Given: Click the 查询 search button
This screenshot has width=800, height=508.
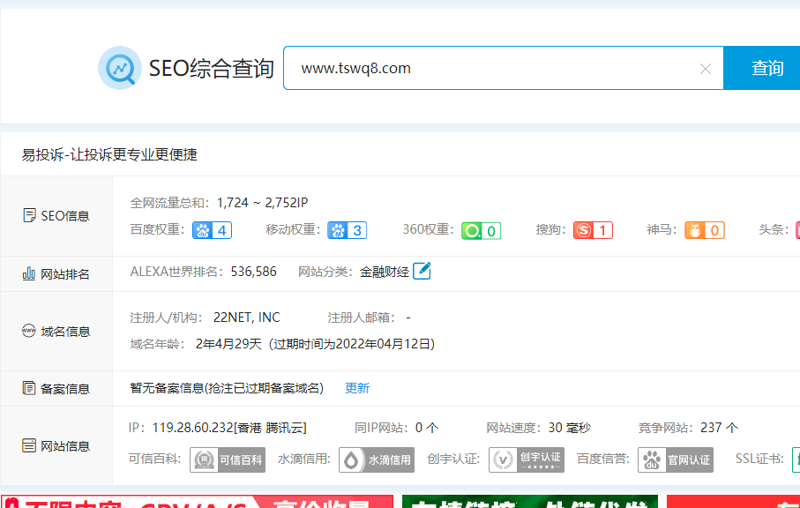Looking at the screenshot, I should click(762, 68).
